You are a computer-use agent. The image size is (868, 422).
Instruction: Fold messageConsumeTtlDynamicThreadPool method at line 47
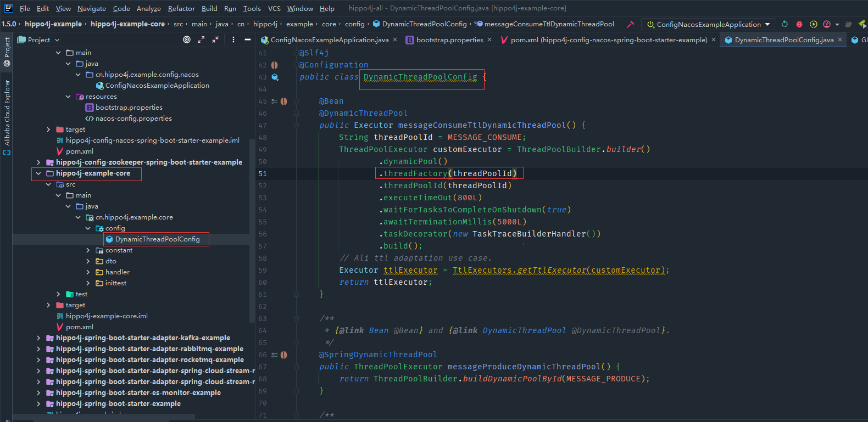coord(296,126)
